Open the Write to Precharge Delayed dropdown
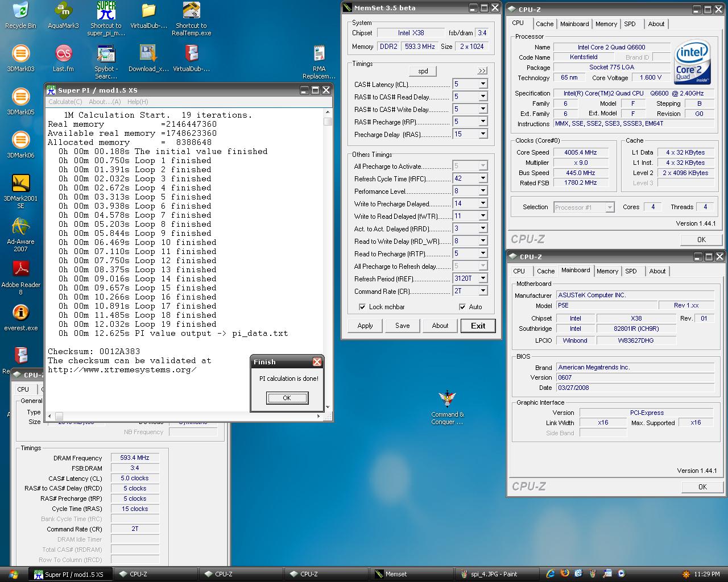 483,203
